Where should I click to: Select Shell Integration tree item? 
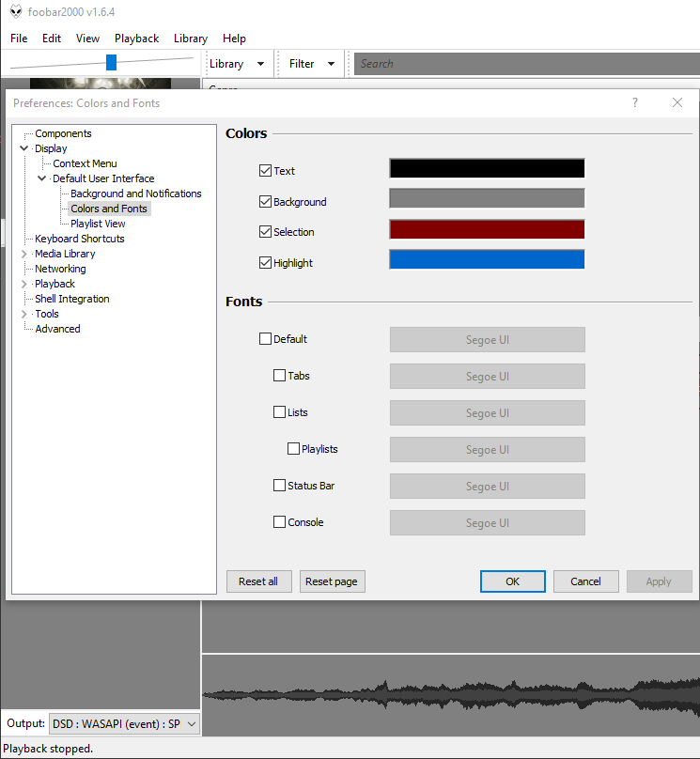[x=72, y=299]
